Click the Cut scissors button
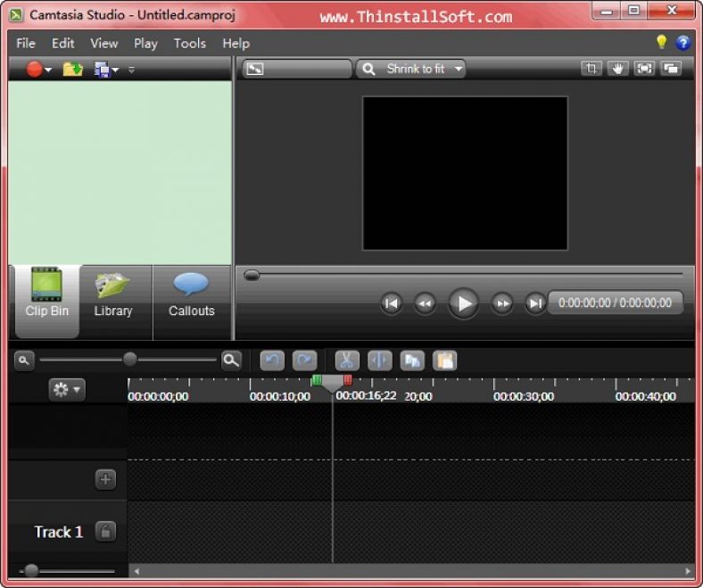 click(347, 360)
